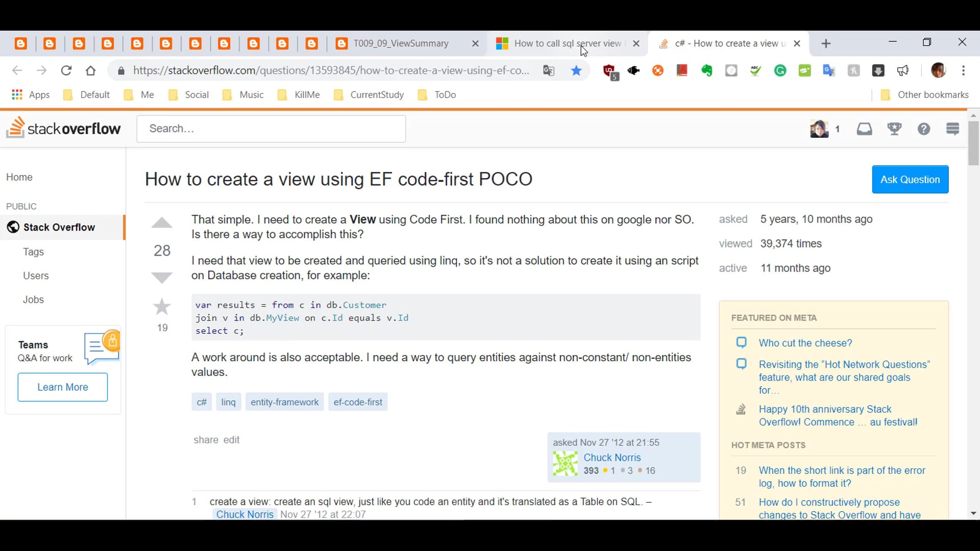The width and height of the screenshot is (980, 551).
Task: Click the Stack Overflow search box
Action: coord(271,129)
